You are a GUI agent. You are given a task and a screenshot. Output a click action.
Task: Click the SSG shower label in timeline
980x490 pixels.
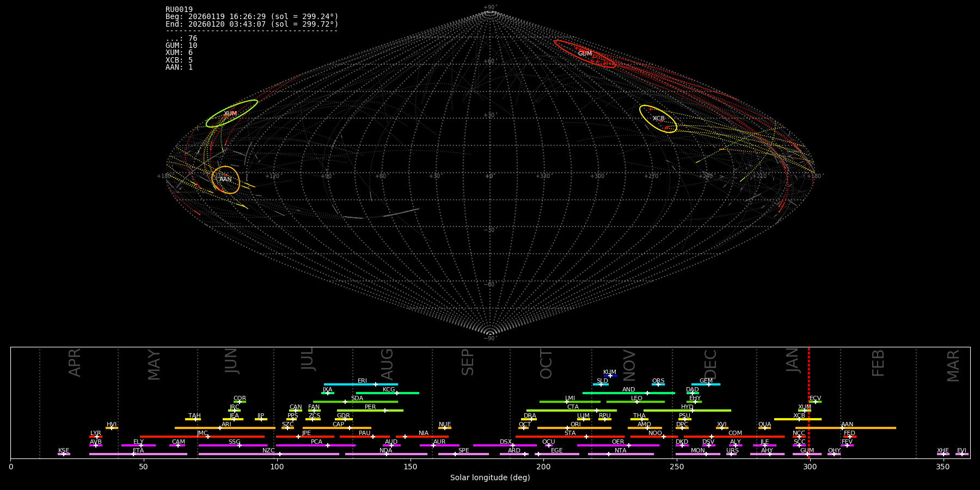coord(234,442)
